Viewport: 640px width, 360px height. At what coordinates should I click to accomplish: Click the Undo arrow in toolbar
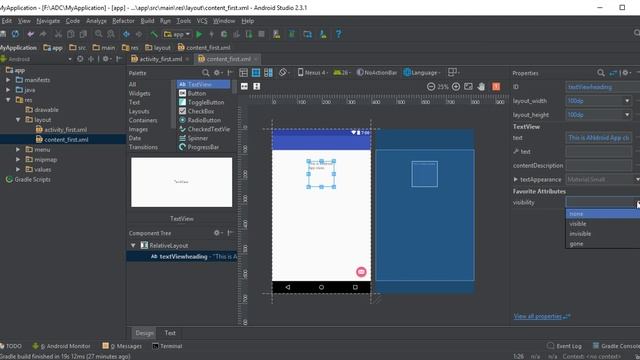(30, 34)
